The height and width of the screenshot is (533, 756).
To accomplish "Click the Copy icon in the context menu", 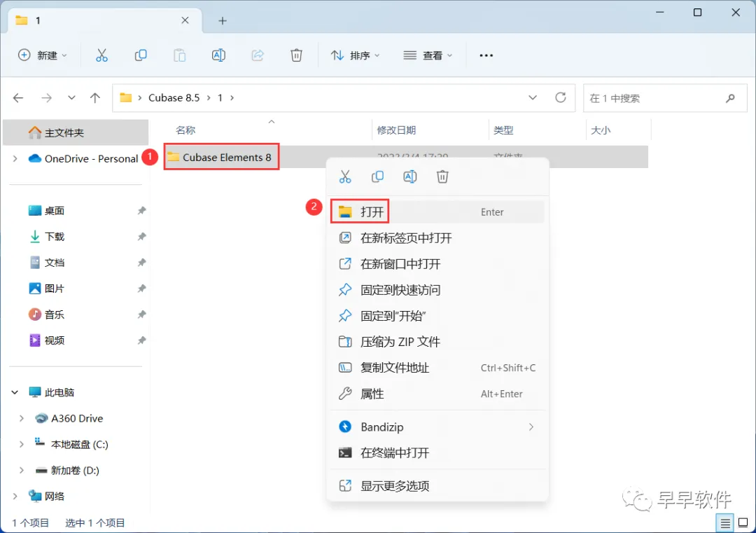I will pos(377,176).
